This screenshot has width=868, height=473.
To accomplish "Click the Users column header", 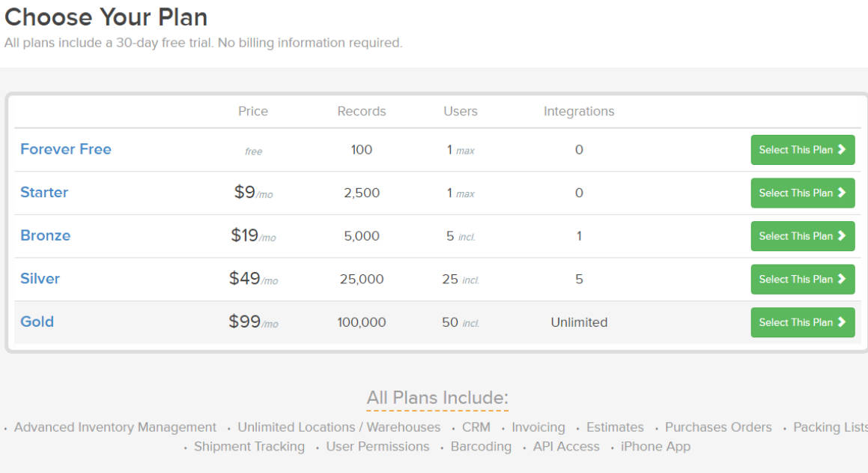I will 460,111.
